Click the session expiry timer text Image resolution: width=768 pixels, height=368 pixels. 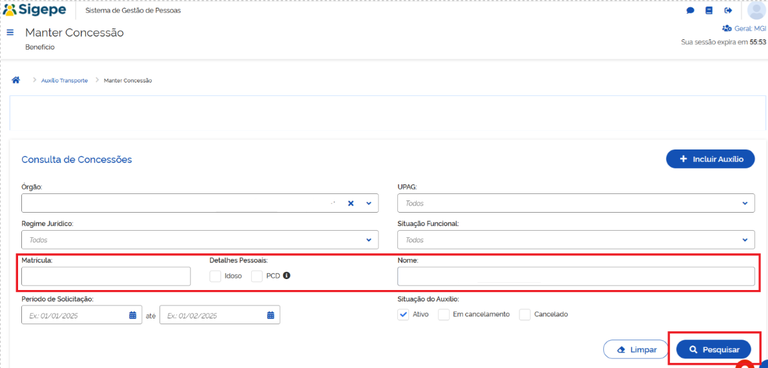(723, 43)
